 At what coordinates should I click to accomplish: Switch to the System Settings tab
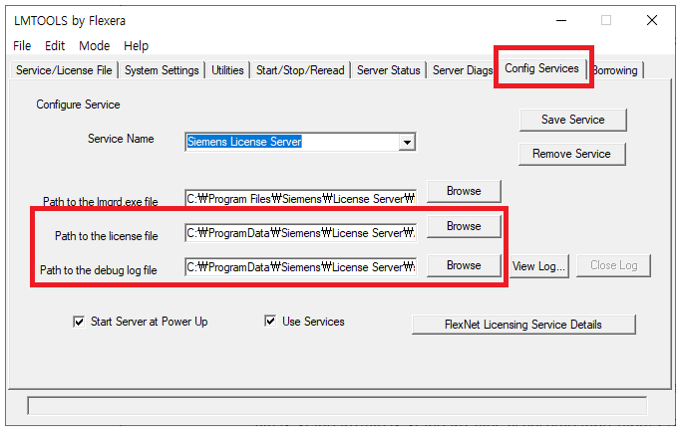coord(162,70)
